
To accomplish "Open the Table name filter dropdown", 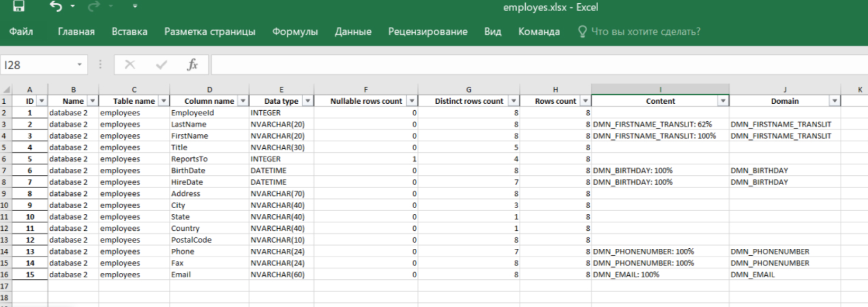I will 164,101.
